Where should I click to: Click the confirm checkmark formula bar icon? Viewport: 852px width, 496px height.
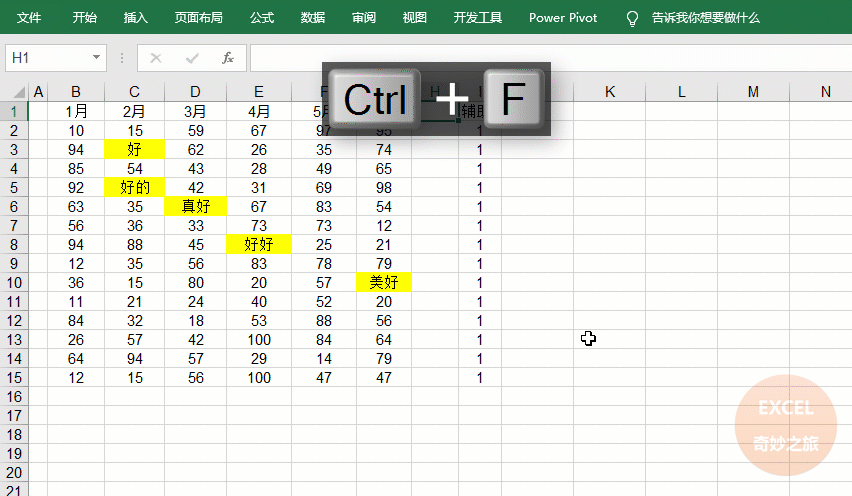192,58
